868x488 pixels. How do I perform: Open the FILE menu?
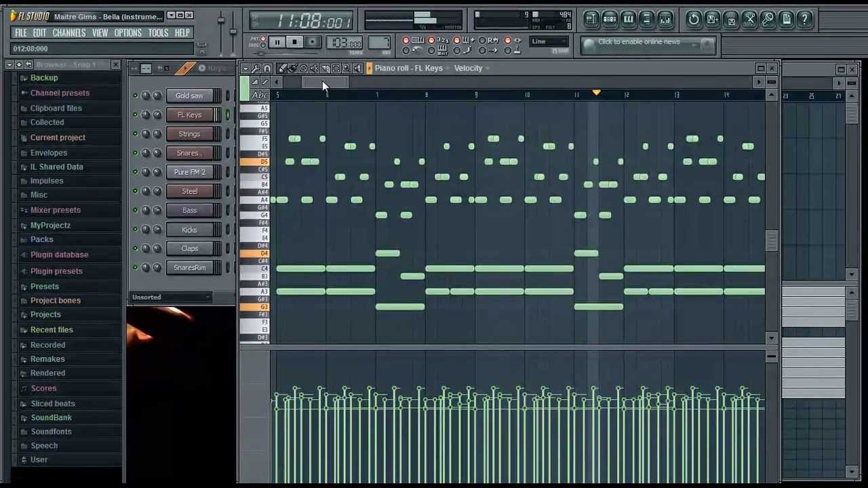coord(21,33)
